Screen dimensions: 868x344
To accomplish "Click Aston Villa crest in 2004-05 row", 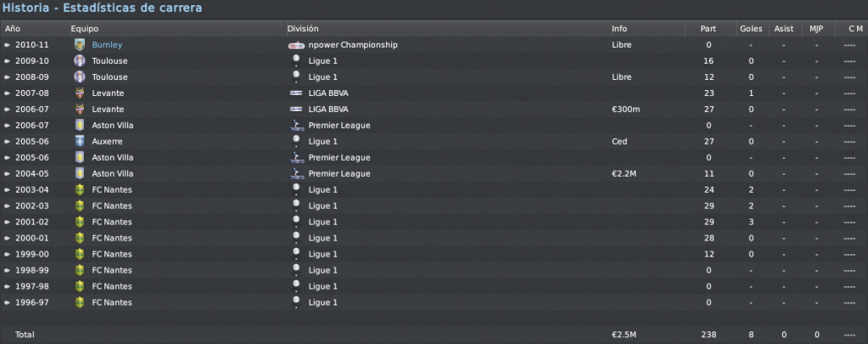I will tap(80, 173).
